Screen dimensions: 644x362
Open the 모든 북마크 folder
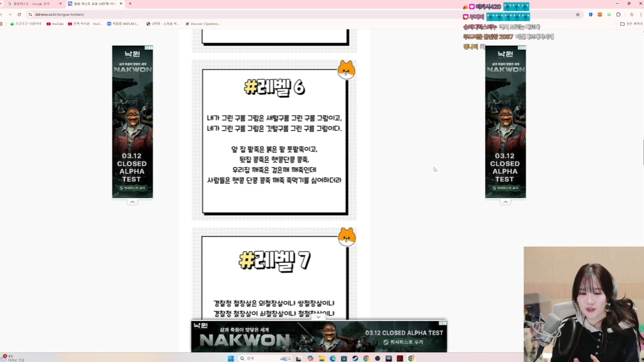(631, 24)
